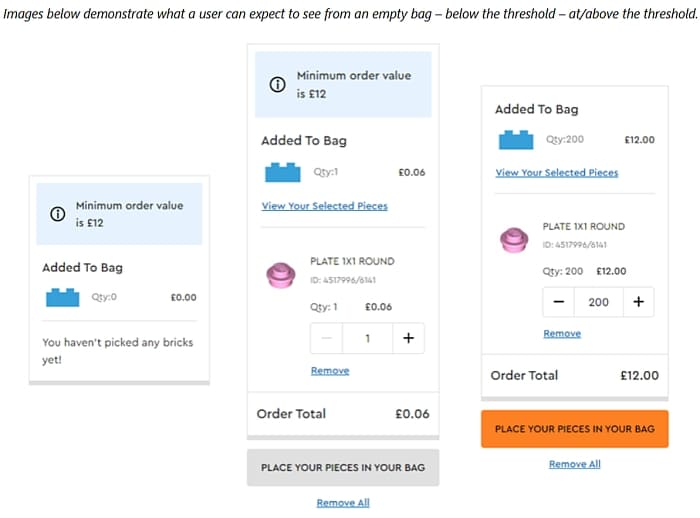Increase quantity with plus next to 200

[638, 302]
